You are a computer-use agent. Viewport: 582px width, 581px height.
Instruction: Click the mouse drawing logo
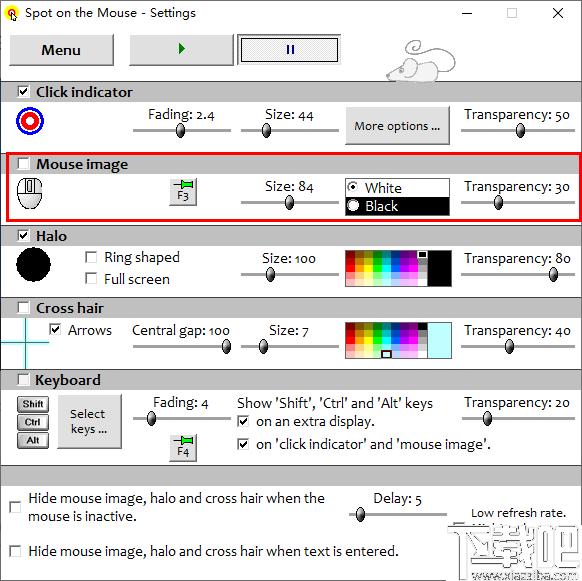421,61
